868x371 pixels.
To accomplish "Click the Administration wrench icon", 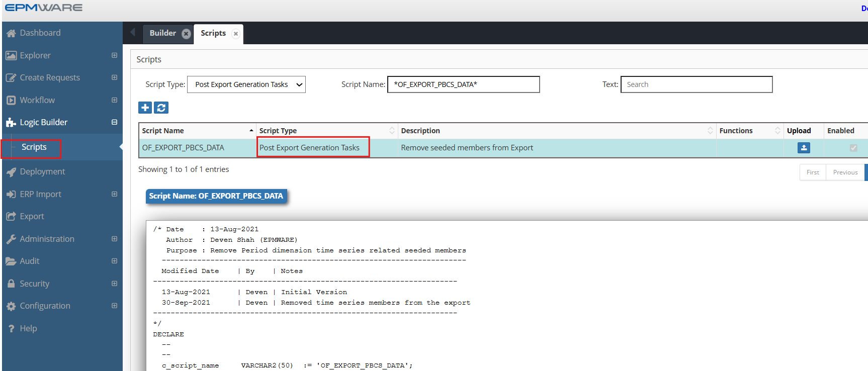I will [x=11, y=239].
